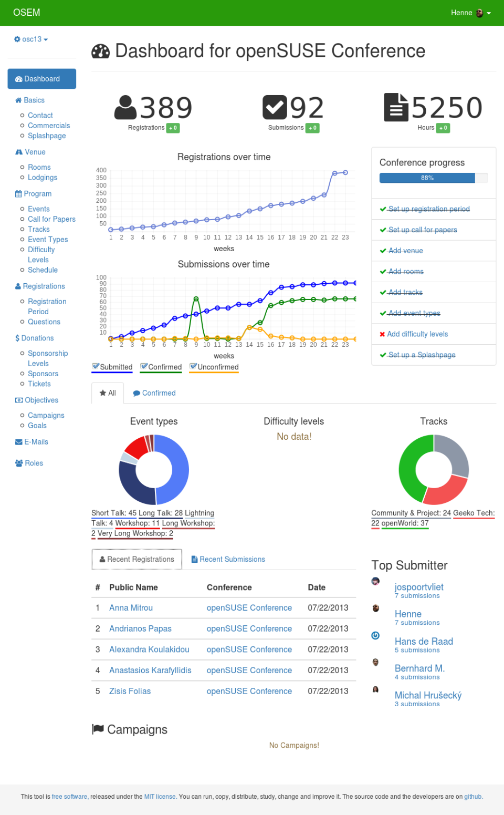504x815 pixels.
Task: Open the Tickets sidebar link
Action: 39,384
